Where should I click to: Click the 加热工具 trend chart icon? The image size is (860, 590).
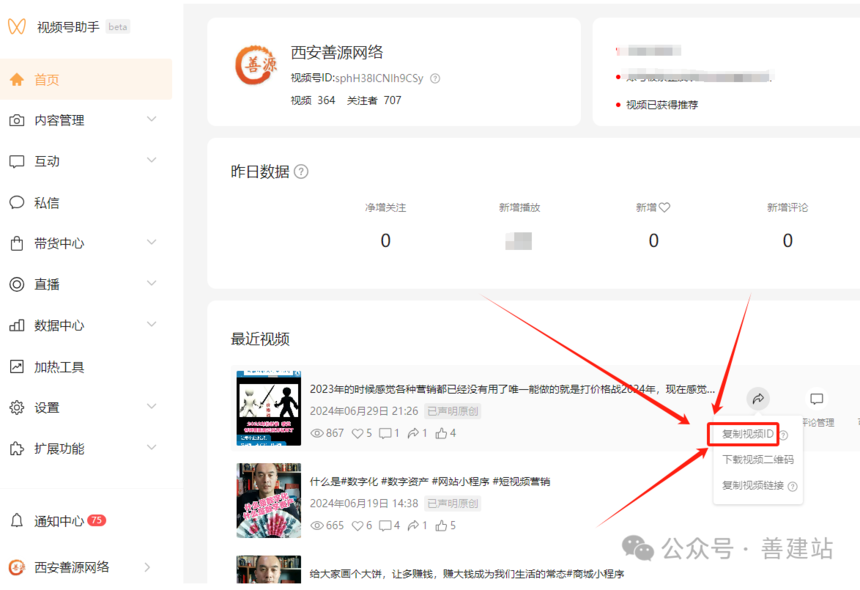coord(17,366)
